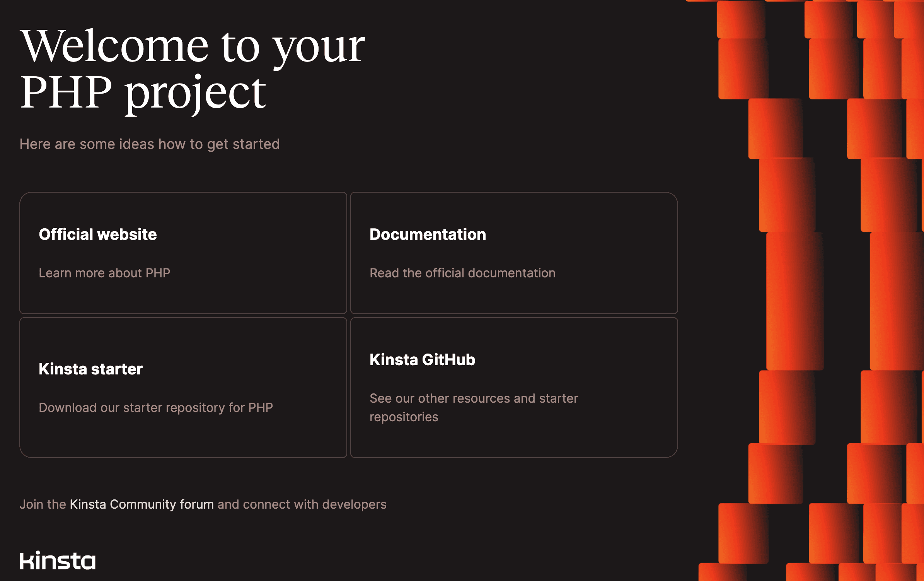Viewport: 924px width, 581px height.
Task: Select the Kinsta GitHub card heading
Action: 422,359
